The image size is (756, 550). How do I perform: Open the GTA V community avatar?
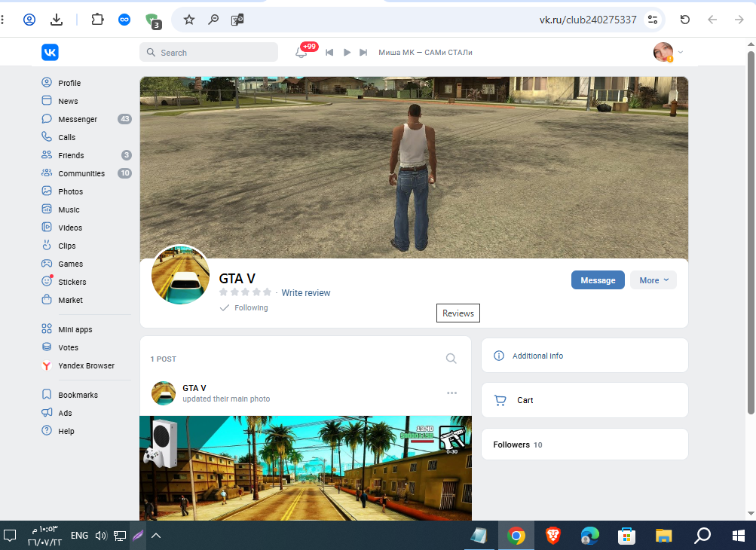[x=181, y=274]
